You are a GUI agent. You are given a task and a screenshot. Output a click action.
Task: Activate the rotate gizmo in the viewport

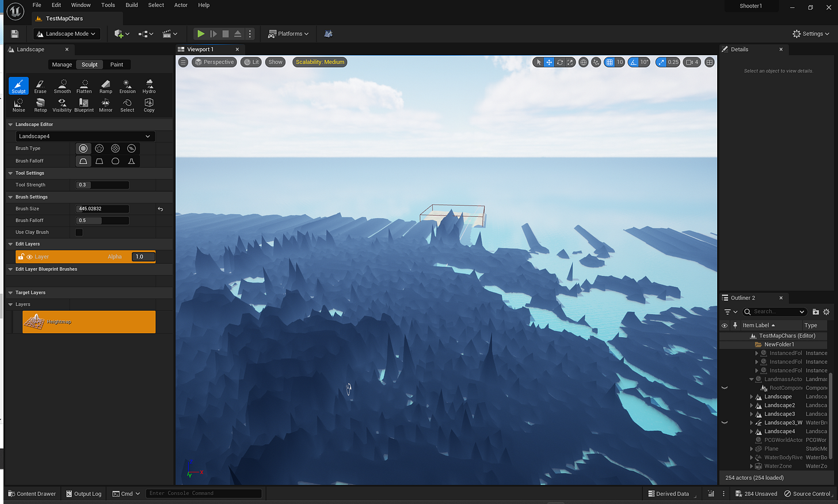pos(559,62)
